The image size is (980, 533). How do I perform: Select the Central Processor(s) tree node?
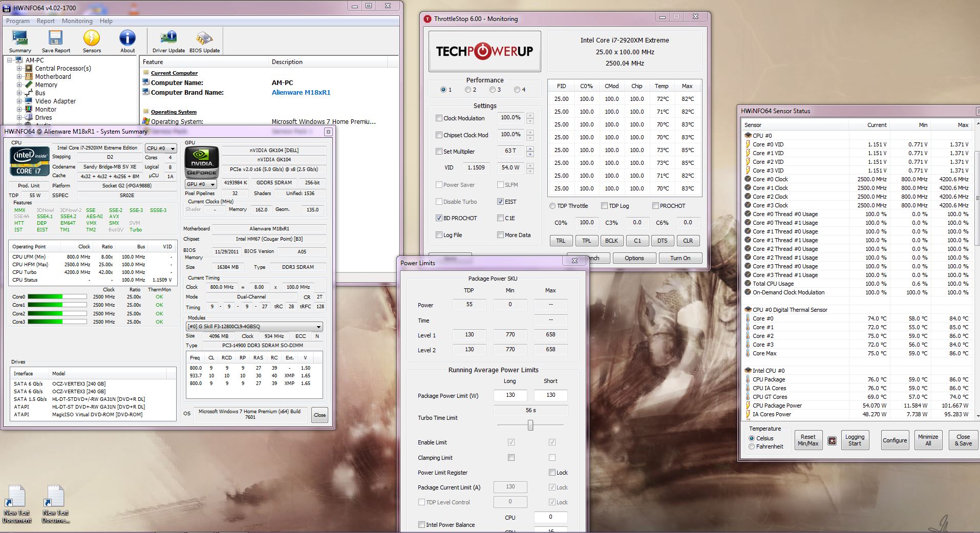pyautogui.click(x=63, y=68)
